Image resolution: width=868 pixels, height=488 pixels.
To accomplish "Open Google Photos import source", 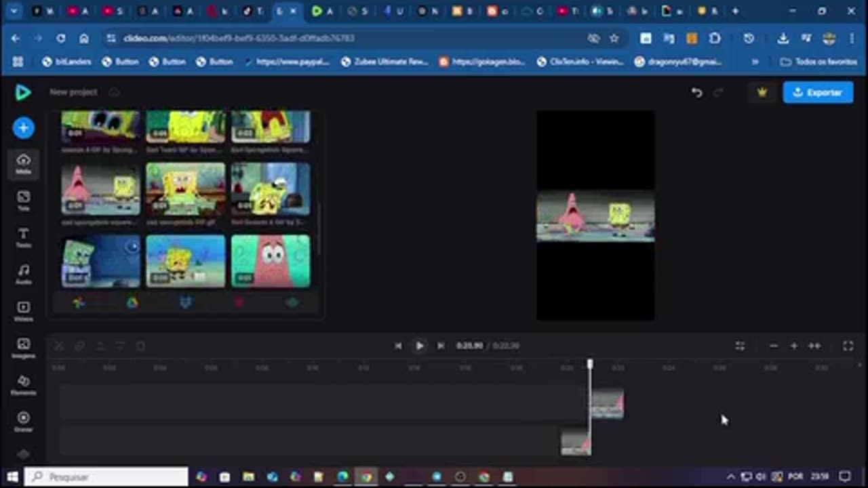I will pyautogui.click(x=79, y=303).
